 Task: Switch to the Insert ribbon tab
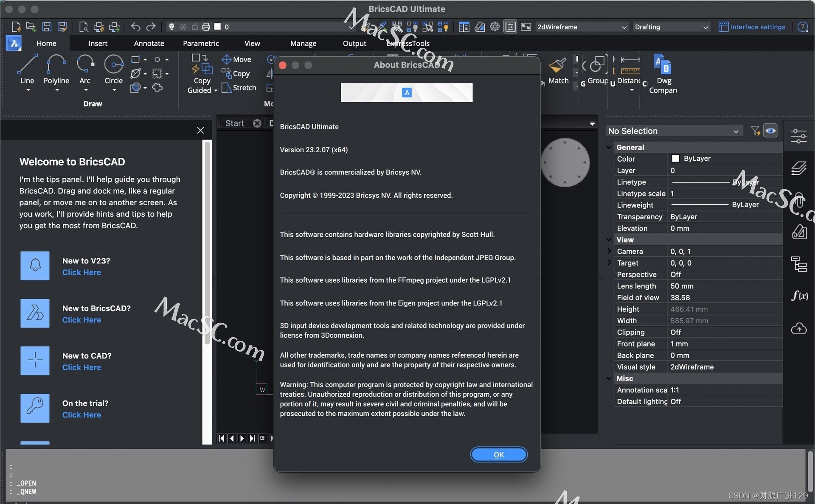tap(98, 43)
